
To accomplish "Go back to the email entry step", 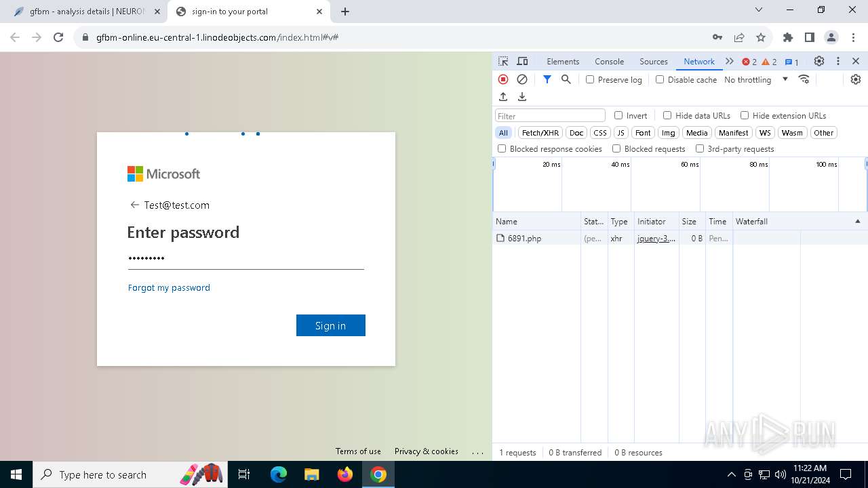I will (134, 205).
